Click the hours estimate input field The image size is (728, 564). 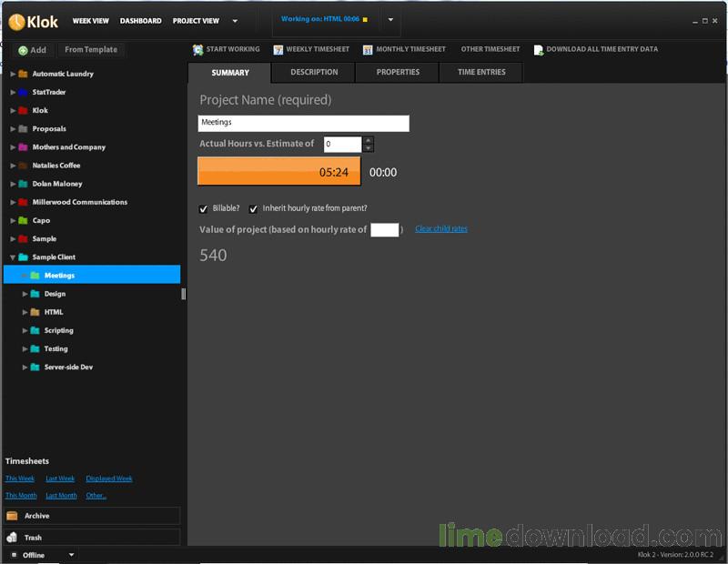[343, 145]
